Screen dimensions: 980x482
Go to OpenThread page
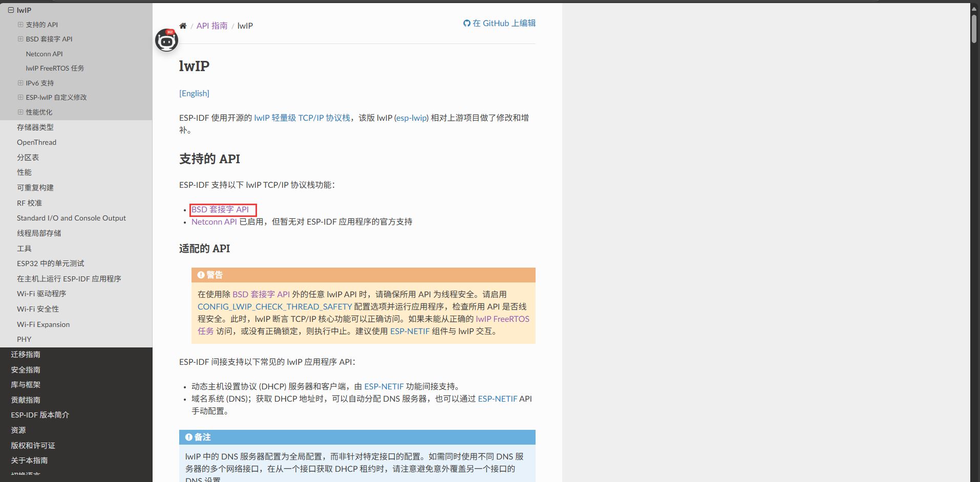(x=36, y=142)
